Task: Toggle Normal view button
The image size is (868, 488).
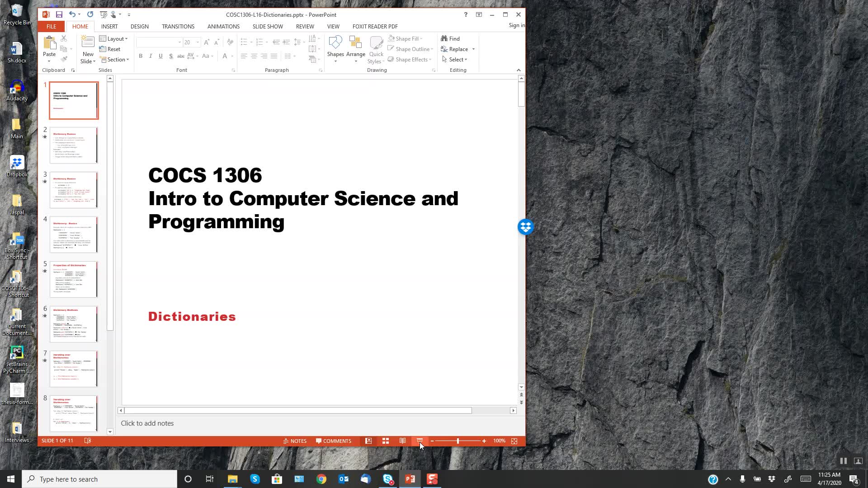Action: (368, 441)
